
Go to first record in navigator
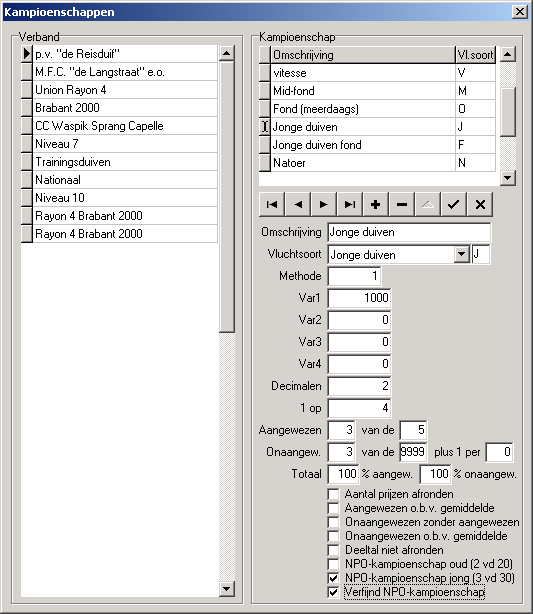pos(272,204)
